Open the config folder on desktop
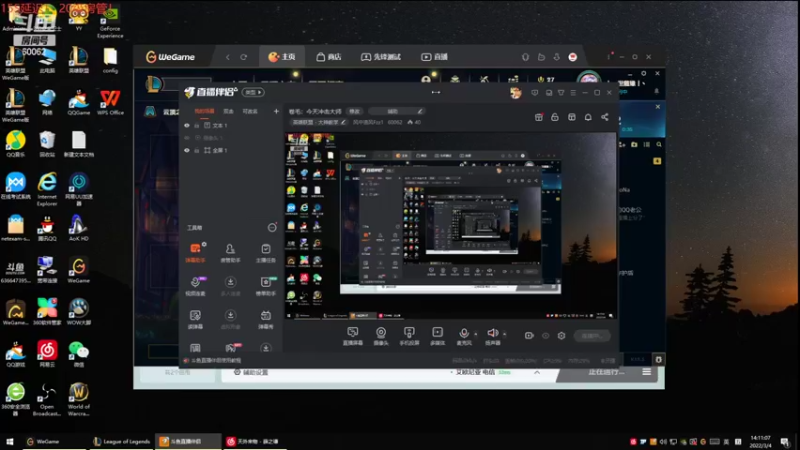Screen dimensions: 800x450 110,60
